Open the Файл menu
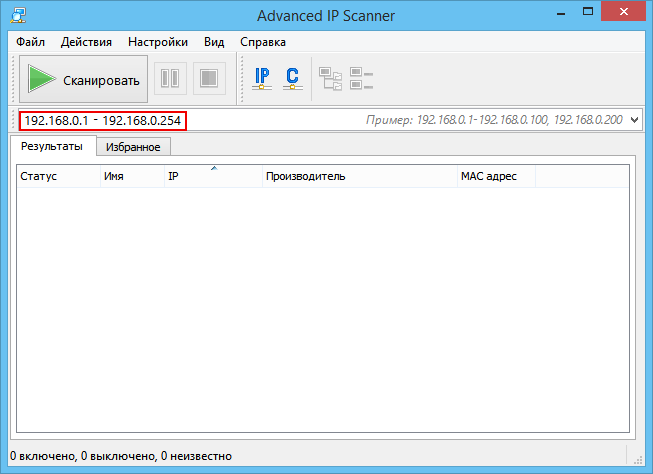653x474 pixels. point(30,42)
